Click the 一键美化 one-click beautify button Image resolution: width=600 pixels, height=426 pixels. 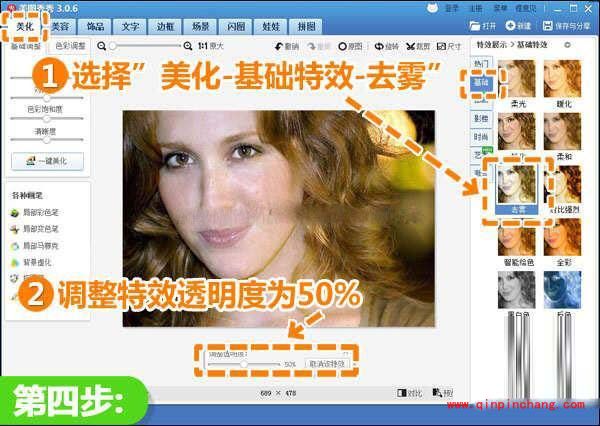[x=47, y=161]
